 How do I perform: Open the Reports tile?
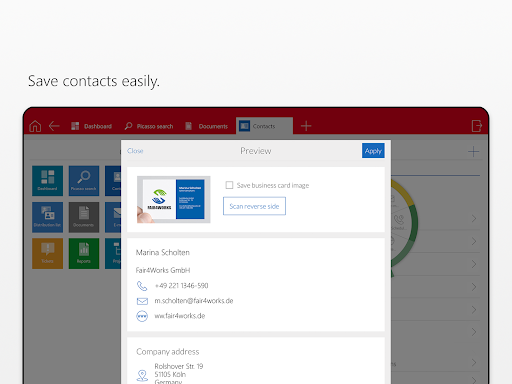click(84, 253)
